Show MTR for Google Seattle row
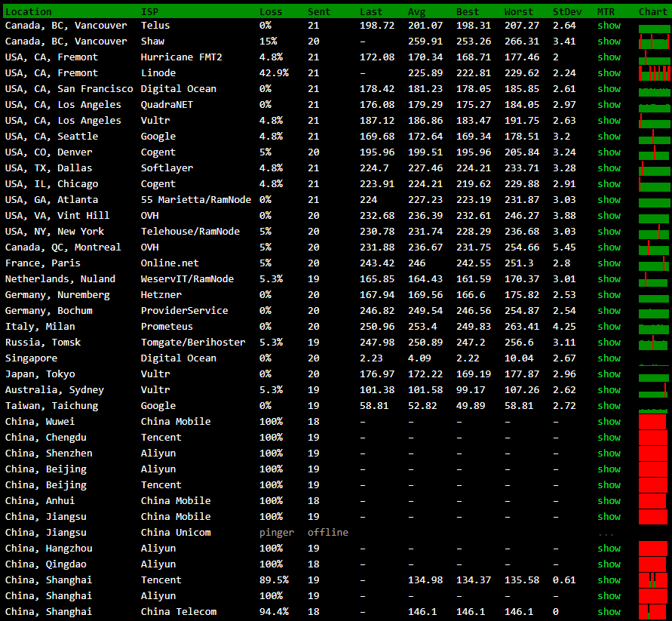Screen dimensions: 672x621 coord(609,137)
